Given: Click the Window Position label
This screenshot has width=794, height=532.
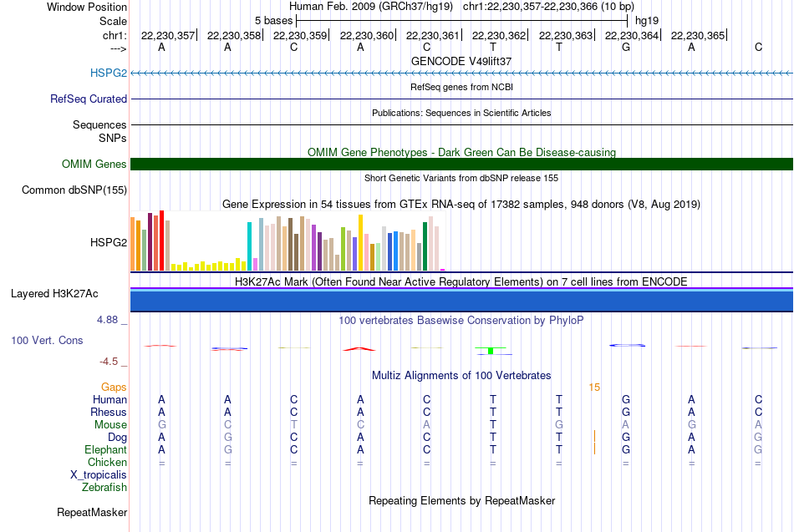Looking at the screenshot, I should pos(87,7).
